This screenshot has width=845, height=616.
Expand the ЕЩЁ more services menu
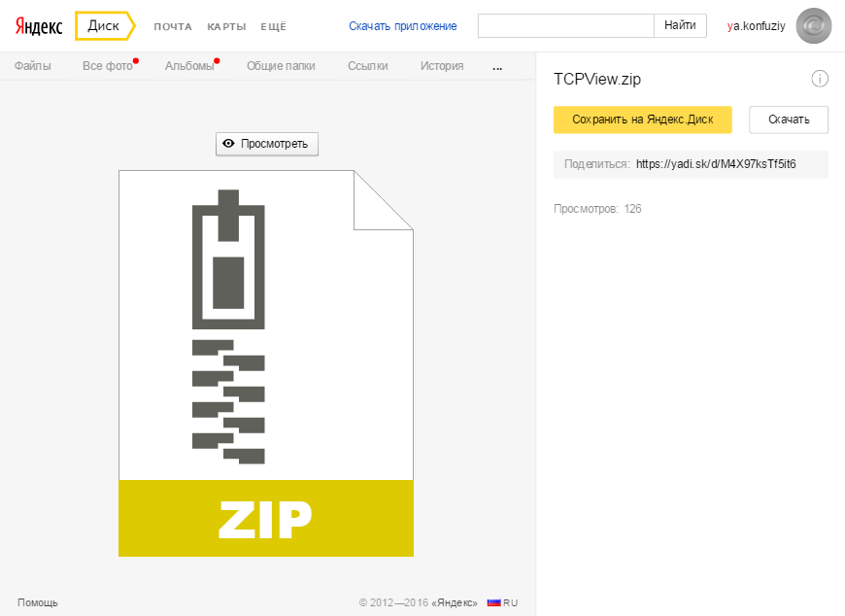[273, 27]
